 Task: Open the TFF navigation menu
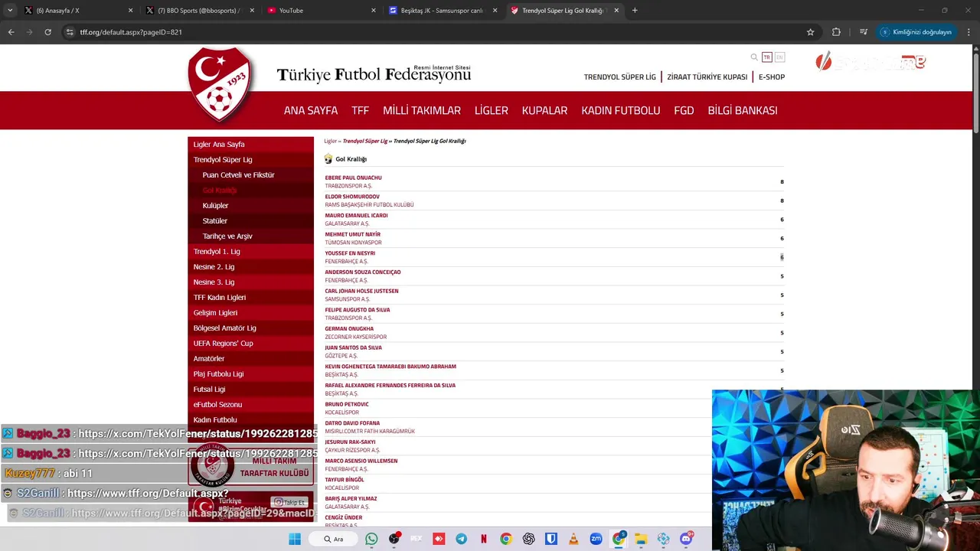pos(360,110)
